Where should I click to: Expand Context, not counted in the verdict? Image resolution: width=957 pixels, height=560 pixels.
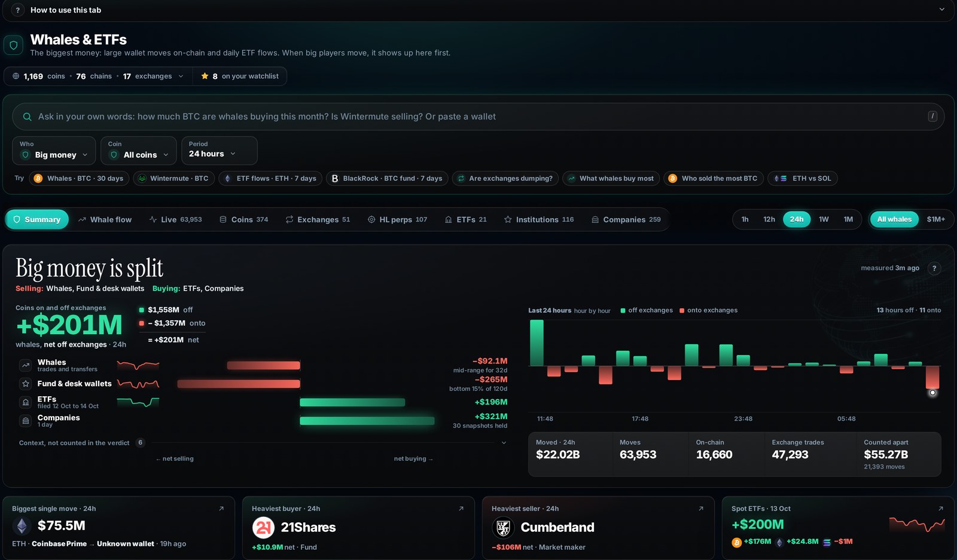click(263, 443)
